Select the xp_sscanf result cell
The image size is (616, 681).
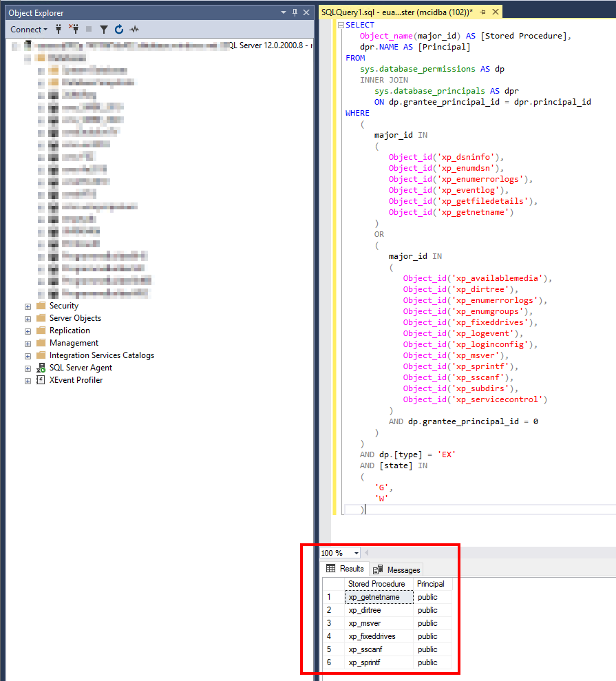click(379, 649)
